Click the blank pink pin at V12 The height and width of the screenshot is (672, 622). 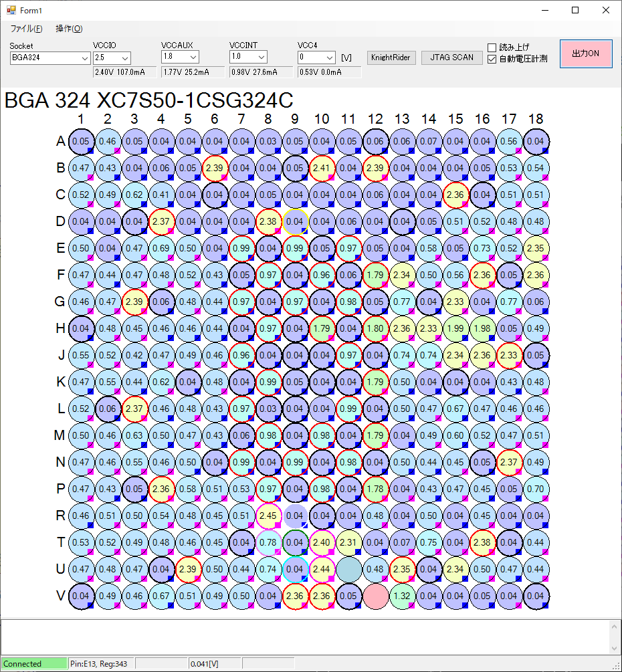(x=375, y=596)
